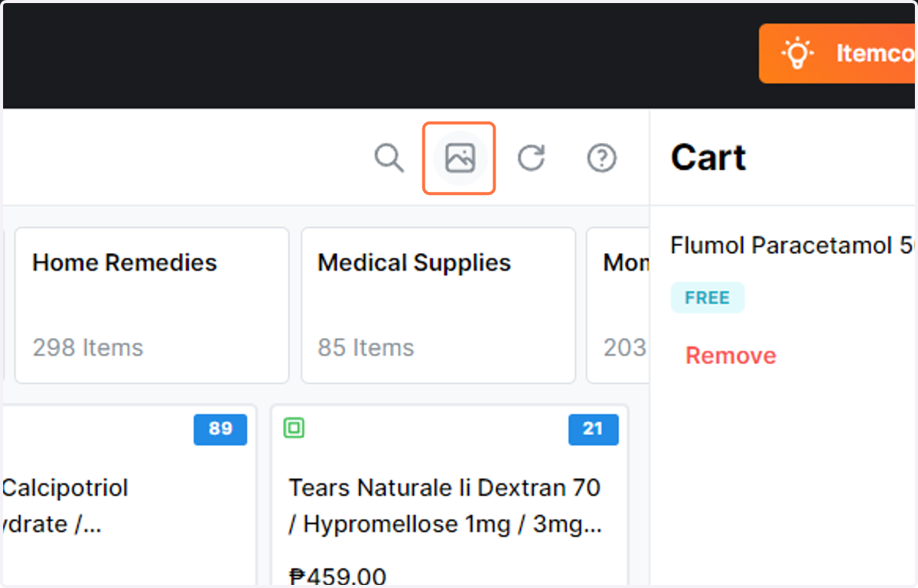Open the Tears Naturale Ii Dextran 70 item

pos(450,496)
